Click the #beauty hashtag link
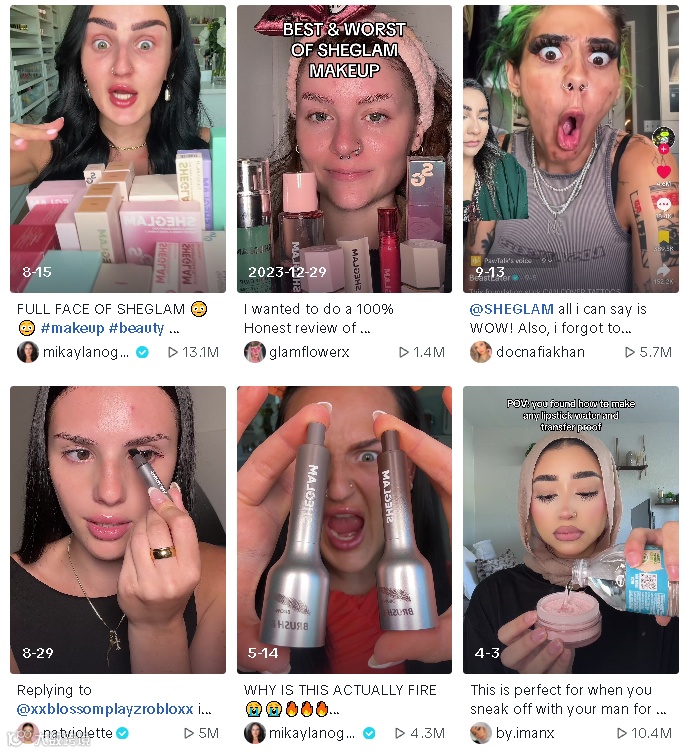This screenshot has width=686, height=753. pyautogui.click(x=136, y=328)
